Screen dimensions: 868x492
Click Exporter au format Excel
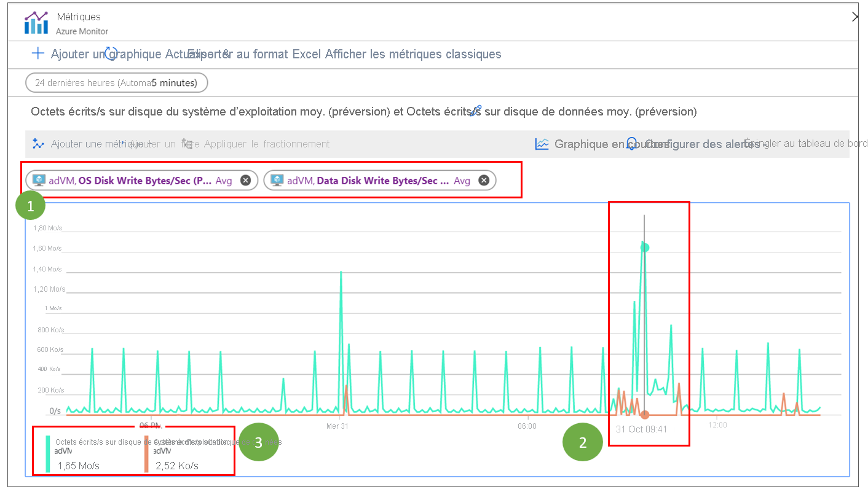pos(255,54)
